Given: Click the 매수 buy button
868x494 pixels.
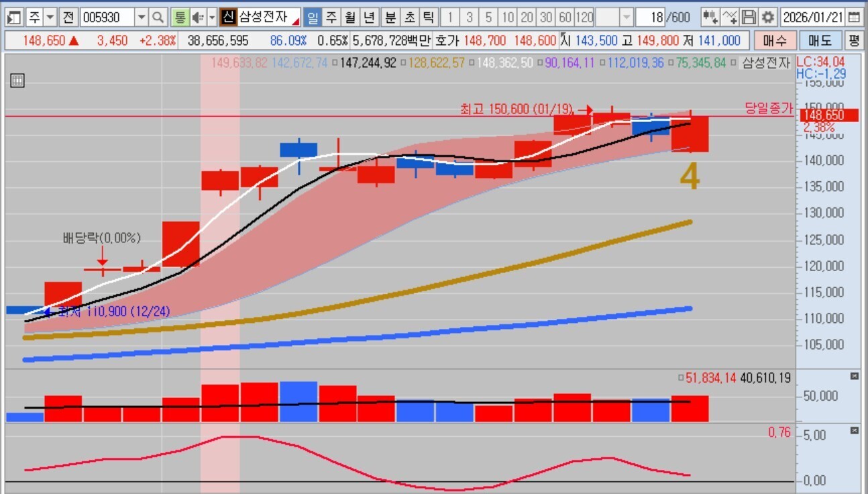Looking at the screenshot, I should point(775,40).
